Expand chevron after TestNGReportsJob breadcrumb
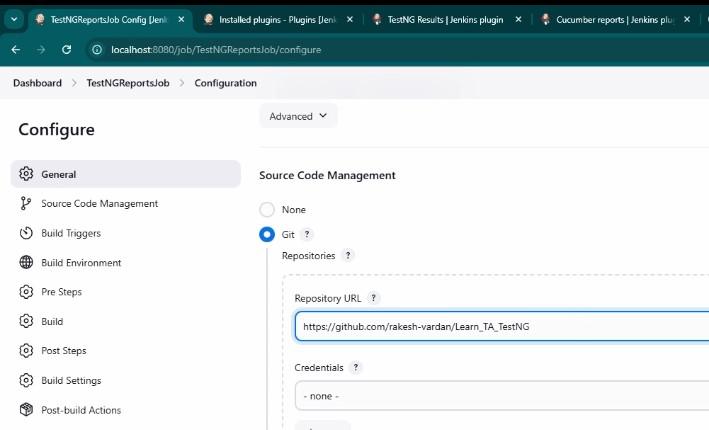 click(182, 83)
